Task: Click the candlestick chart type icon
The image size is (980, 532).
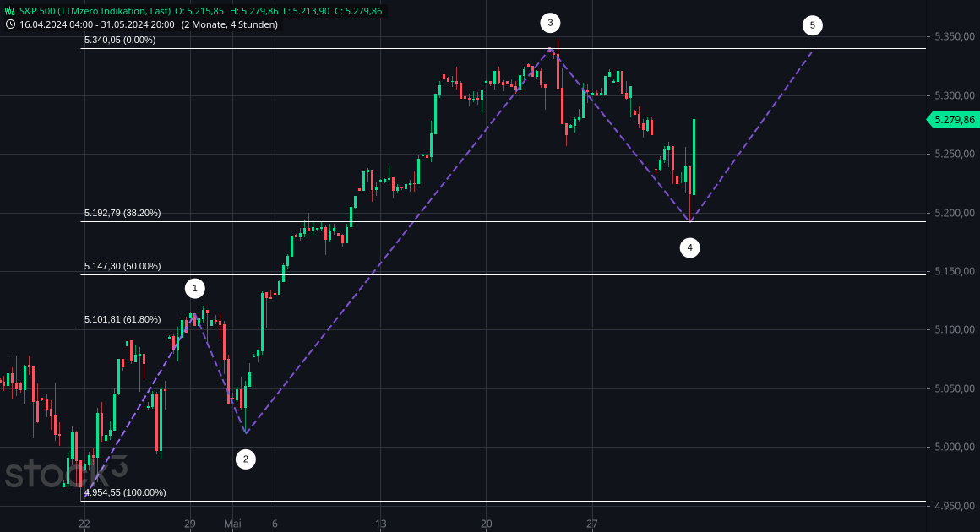Action: [x=8, y=11]
